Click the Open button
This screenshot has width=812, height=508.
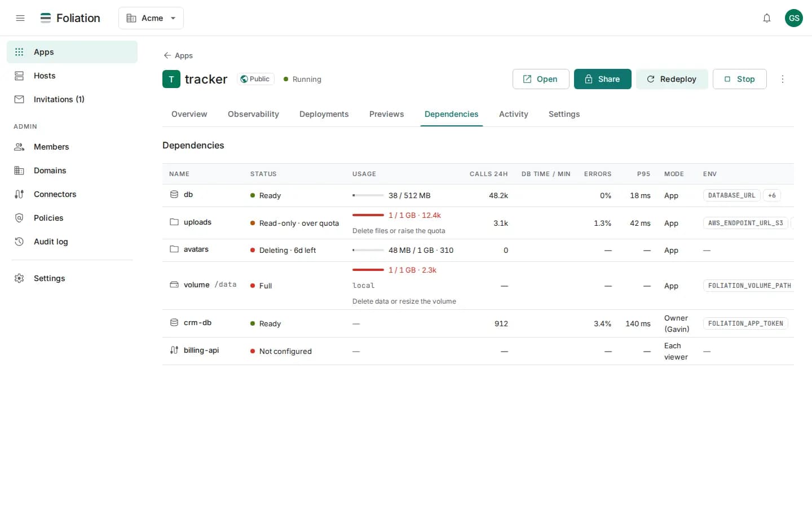[x=541, y=79]
